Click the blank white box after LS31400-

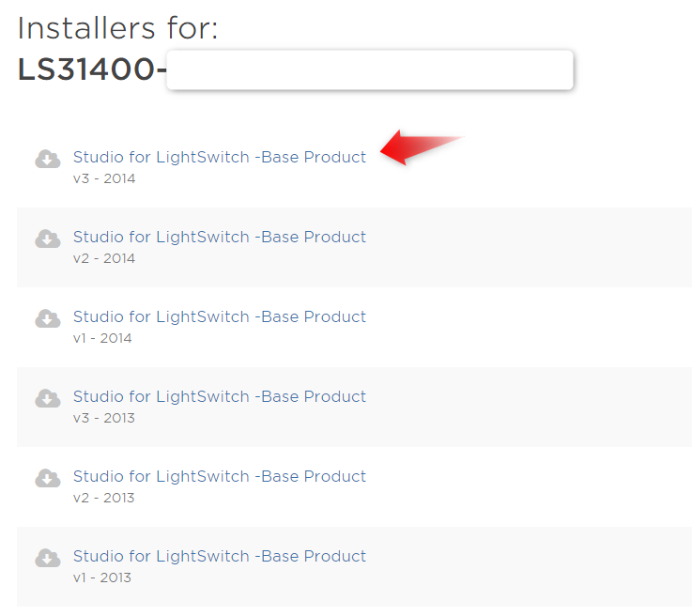(370, 70)
